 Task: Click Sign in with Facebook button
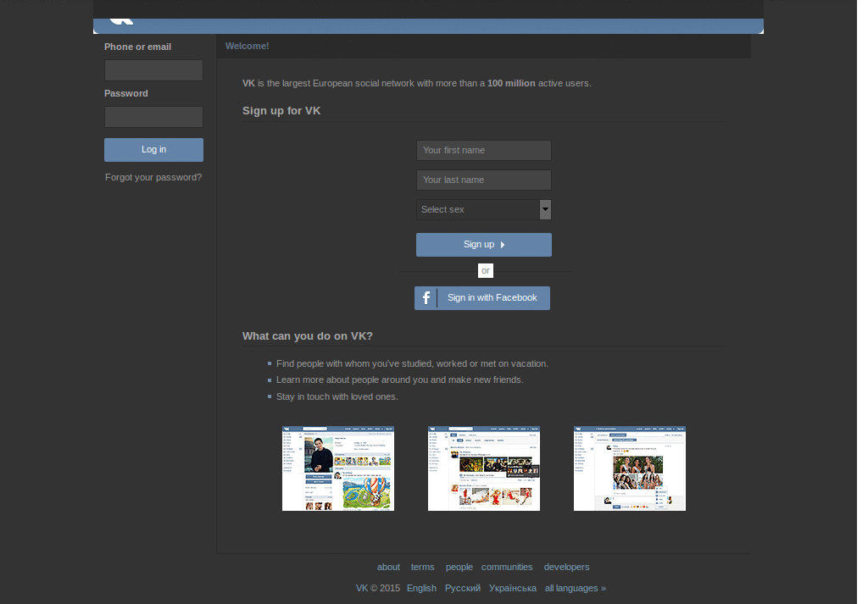point(482,298)
